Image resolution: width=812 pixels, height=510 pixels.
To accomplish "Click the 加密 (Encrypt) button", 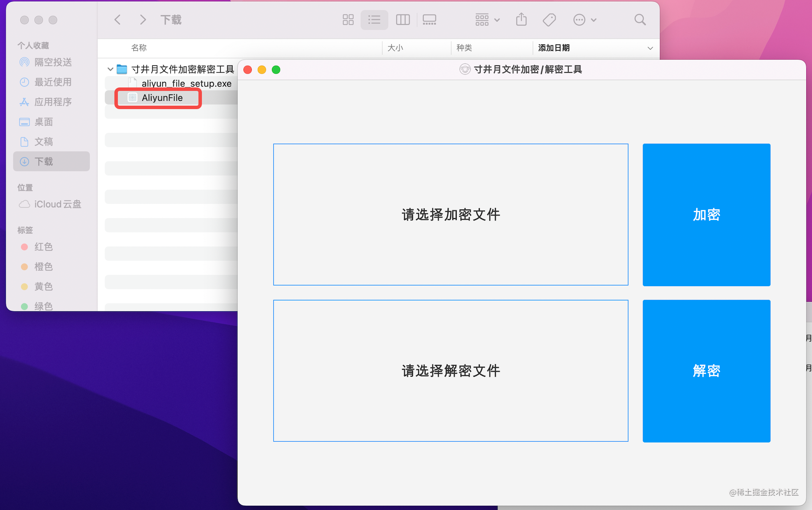I will (x=706, y=215).
